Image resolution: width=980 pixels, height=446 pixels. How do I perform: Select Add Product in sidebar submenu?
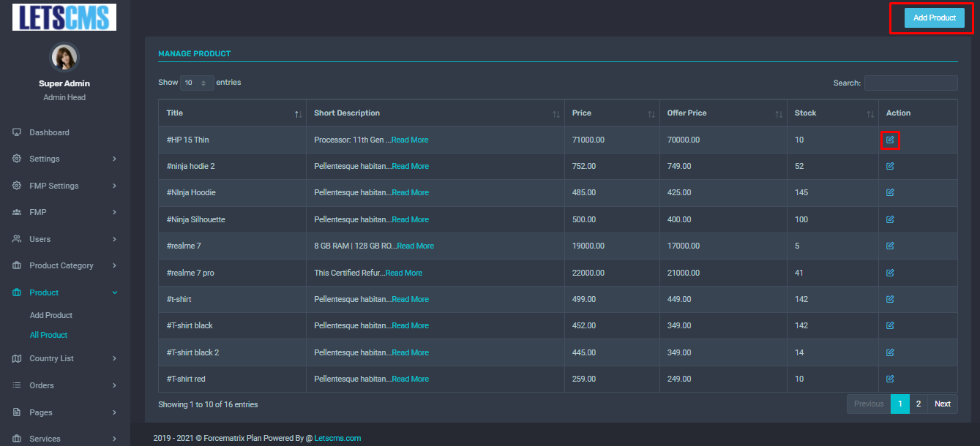point(51,315)
